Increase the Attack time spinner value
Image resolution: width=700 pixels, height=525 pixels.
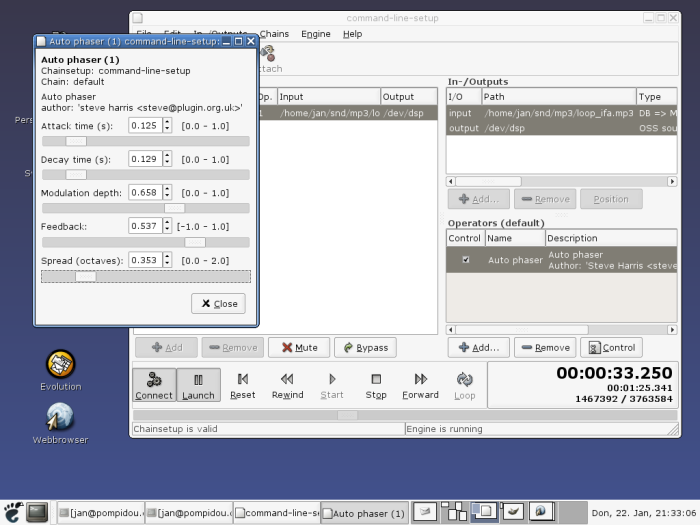[167, 122]
